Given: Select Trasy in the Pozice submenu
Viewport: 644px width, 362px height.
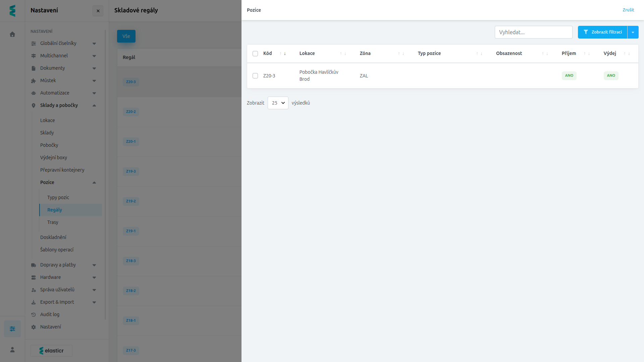Looking at the screenshot, I should pyautogui.click(x=53, y=222).
